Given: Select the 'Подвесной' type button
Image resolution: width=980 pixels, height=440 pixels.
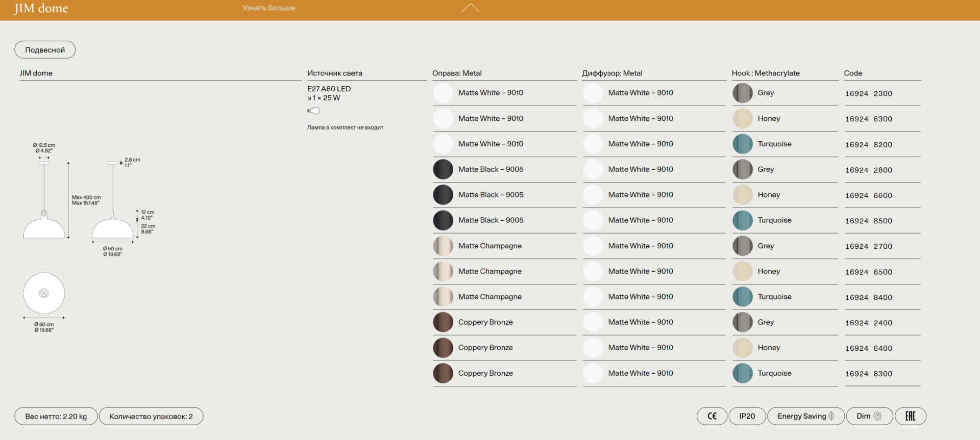Looking at the screenshot, I should (45, 50).
